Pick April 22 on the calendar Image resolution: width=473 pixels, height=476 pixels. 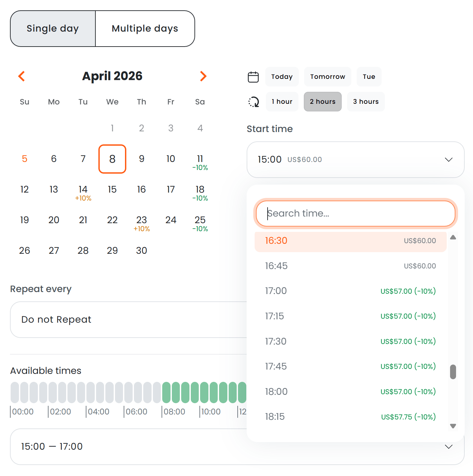[112, 220]
